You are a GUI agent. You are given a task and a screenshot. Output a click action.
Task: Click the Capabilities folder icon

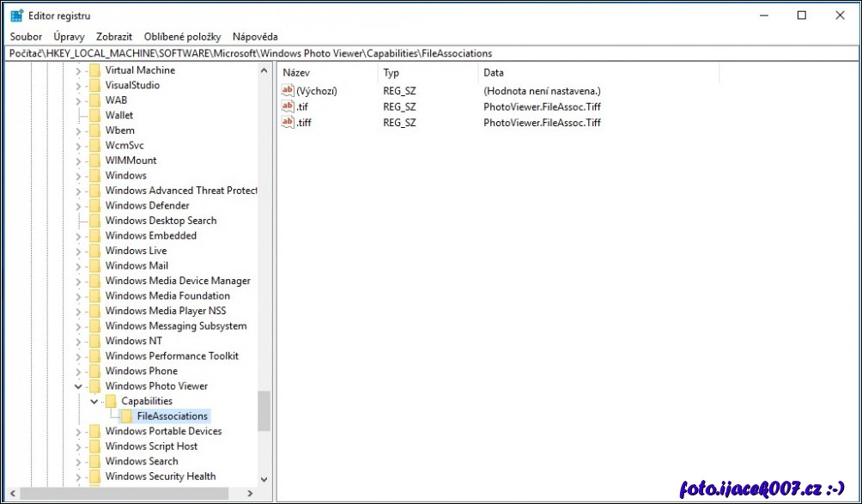[111, 401]
